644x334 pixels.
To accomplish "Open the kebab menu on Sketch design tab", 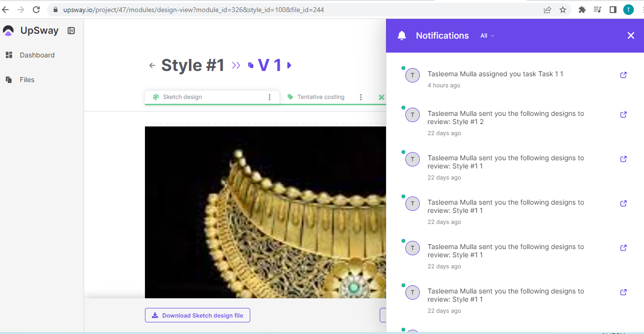I will click(x=269, y=97).
